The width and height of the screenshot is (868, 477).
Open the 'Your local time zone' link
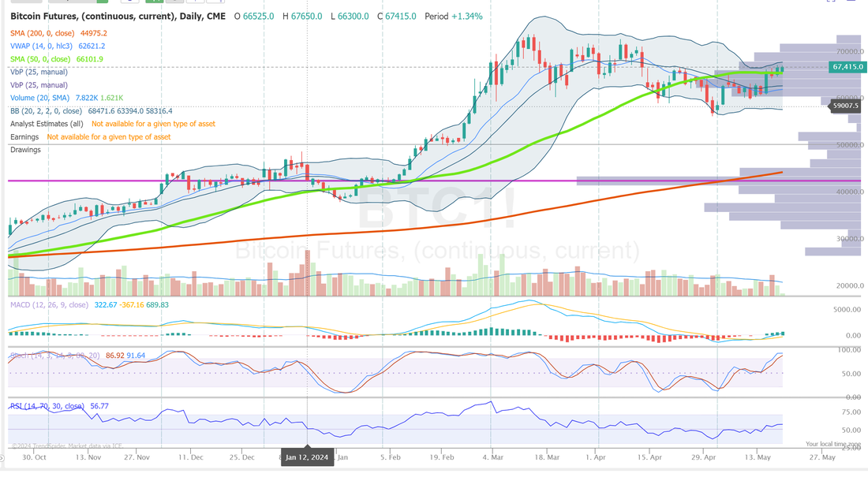(x=834, y=444)
